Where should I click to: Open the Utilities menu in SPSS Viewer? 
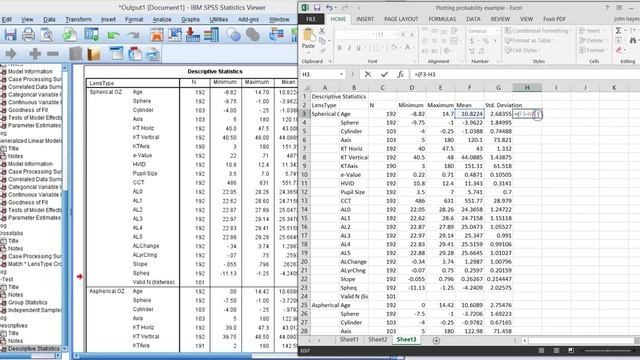[x=218, y=19]
